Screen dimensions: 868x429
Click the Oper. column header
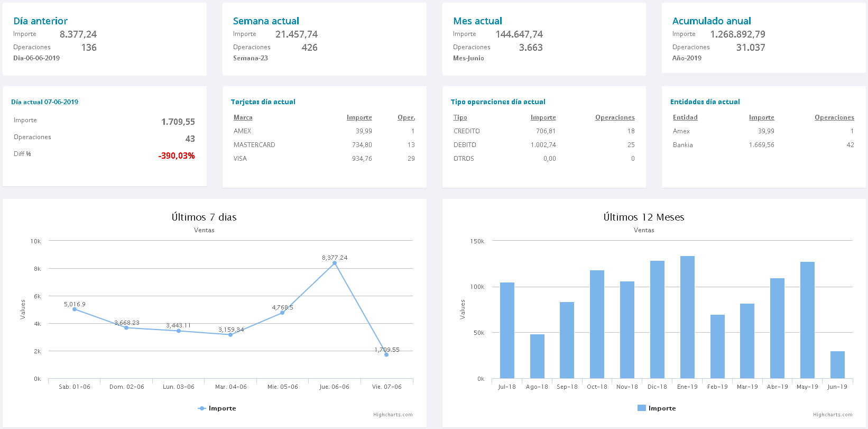click(x=406, y=117)
